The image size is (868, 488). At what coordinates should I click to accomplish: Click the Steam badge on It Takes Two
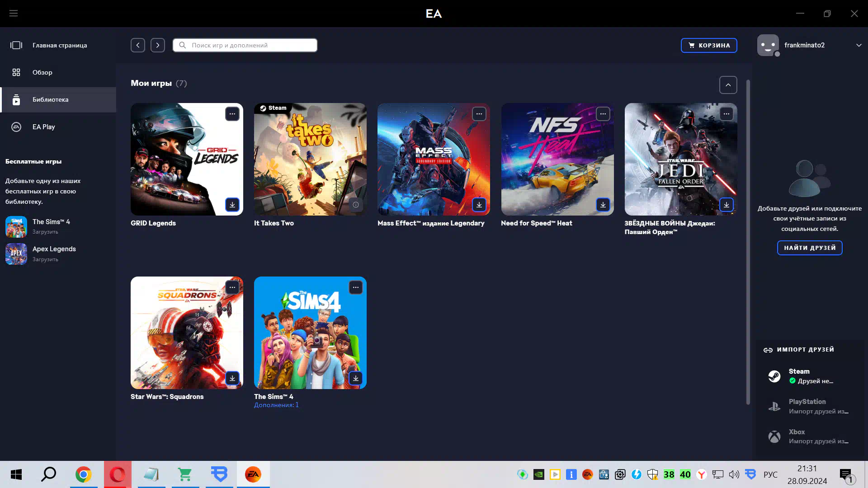[273, 108]
